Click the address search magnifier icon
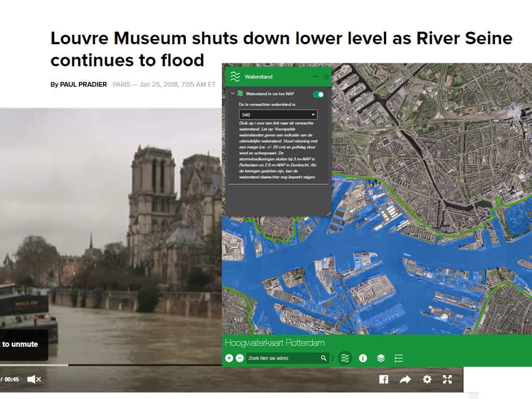 [x=324, y=358]
